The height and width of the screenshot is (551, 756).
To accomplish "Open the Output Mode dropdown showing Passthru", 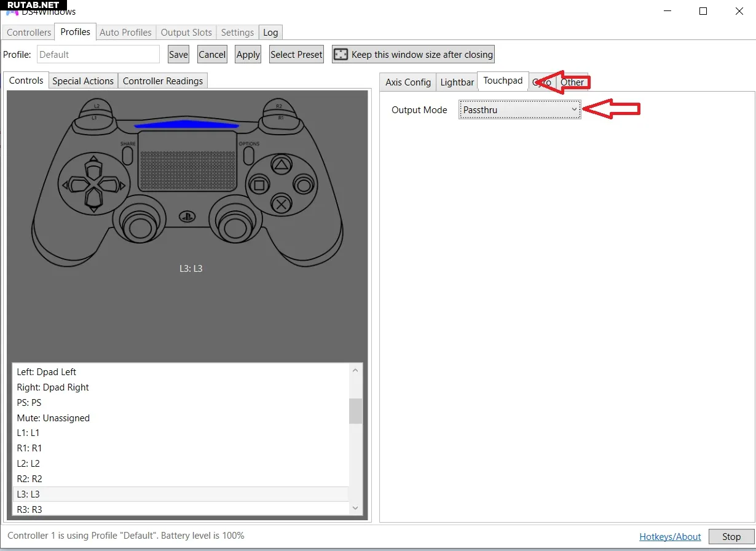I will [x=520, y=110].
